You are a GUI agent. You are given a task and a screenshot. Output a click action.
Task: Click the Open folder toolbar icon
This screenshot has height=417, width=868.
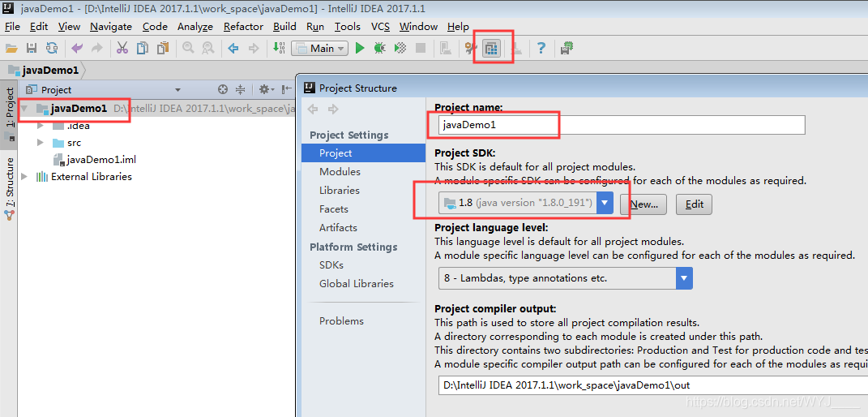(x=11, y=49)
